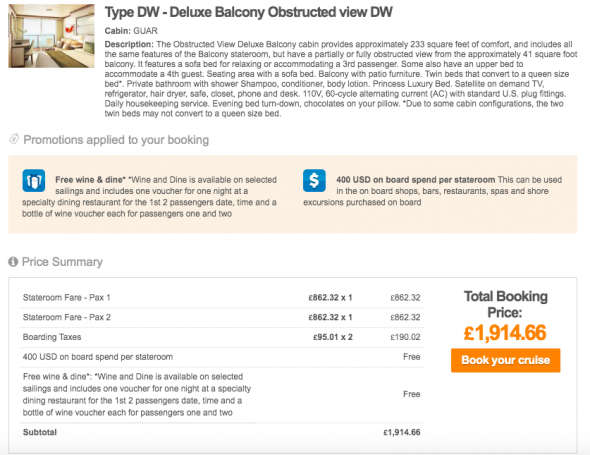Click the Cabin: GUAR label
Image resolution: width=590 pixels, height=455 pixels.
pos(131,31)
